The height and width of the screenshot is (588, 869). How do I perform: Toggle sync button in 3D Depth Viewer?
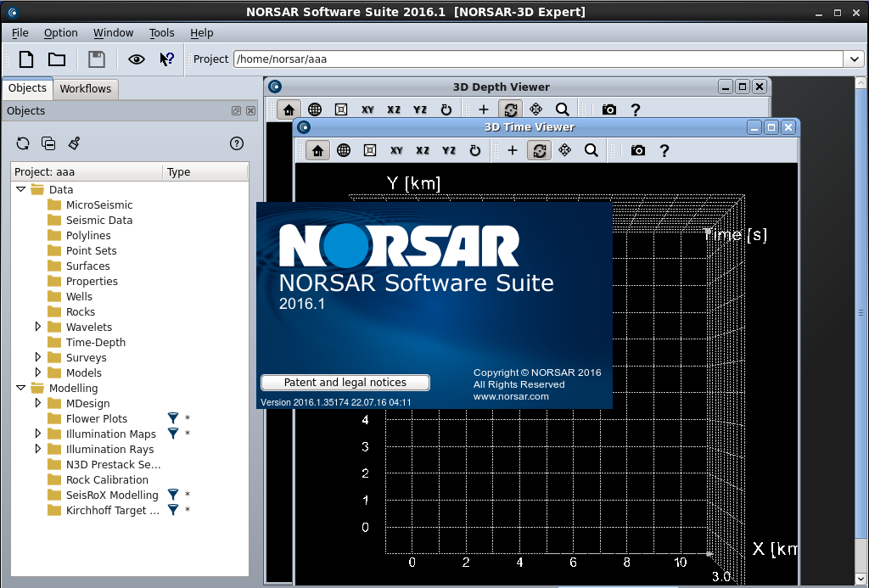point(510,109)
